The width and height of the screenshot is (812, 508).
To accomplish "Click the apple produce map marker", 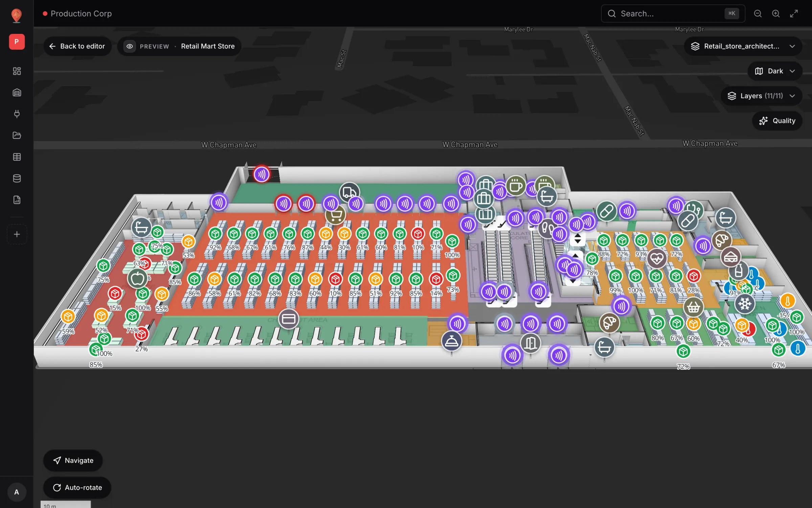I will 137,278.
